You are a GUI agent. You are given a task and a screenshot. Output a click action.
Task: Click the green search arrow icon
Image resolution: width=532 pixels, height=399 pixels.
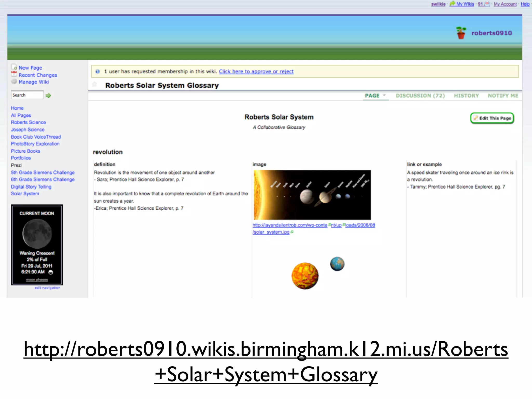[48, 96]
